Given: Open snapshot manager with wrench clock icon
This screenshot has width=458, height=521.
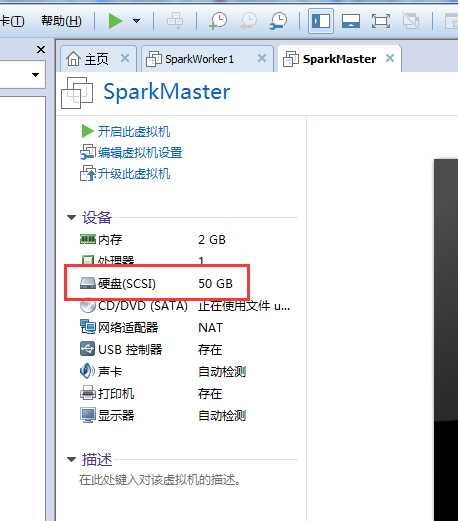Looking at the screenshot, I should 278,21.
